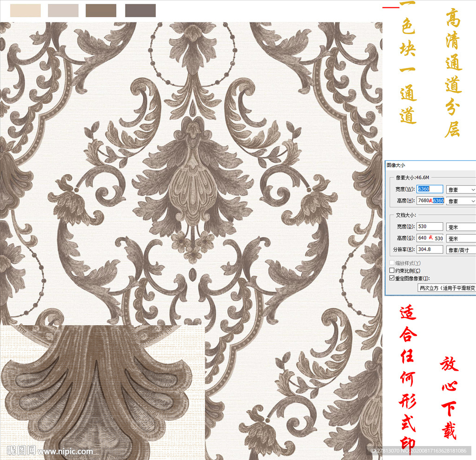
Task: Open the 毫米 unit dropdown for document height
Action: click(x=461, y=239)
